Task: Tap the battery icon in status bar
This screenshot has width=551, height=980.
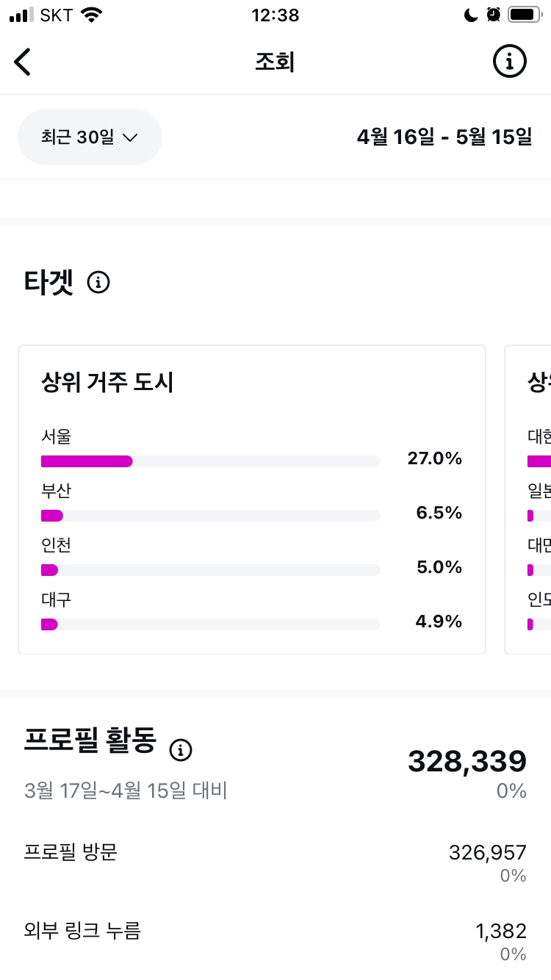Action: tap(525, 15)
